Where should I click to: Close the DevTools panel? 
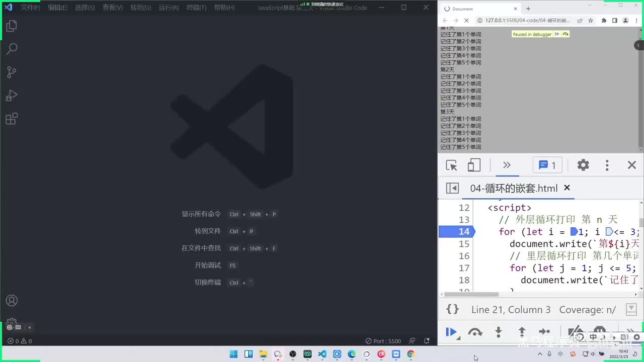[x=632, y=165]
